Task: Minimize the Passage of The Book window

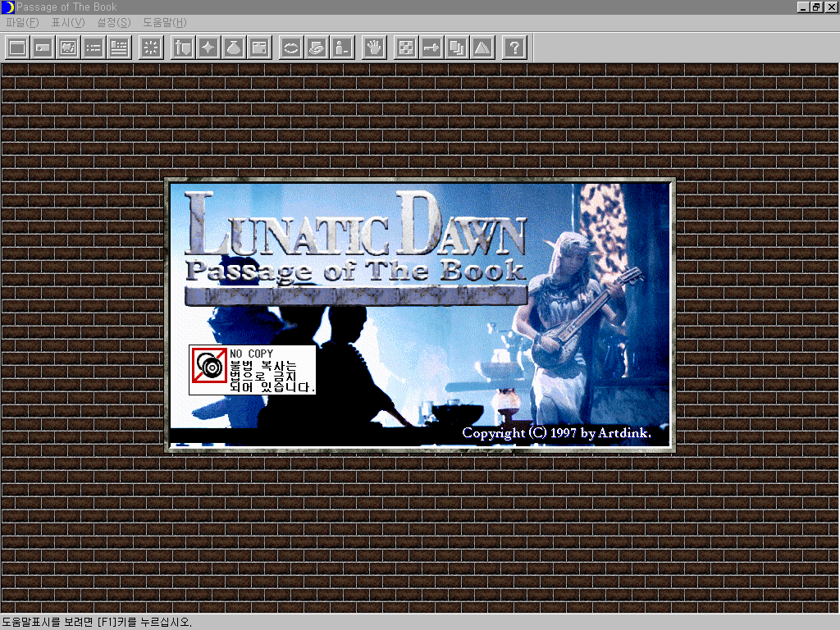Action: coord(803,7)
